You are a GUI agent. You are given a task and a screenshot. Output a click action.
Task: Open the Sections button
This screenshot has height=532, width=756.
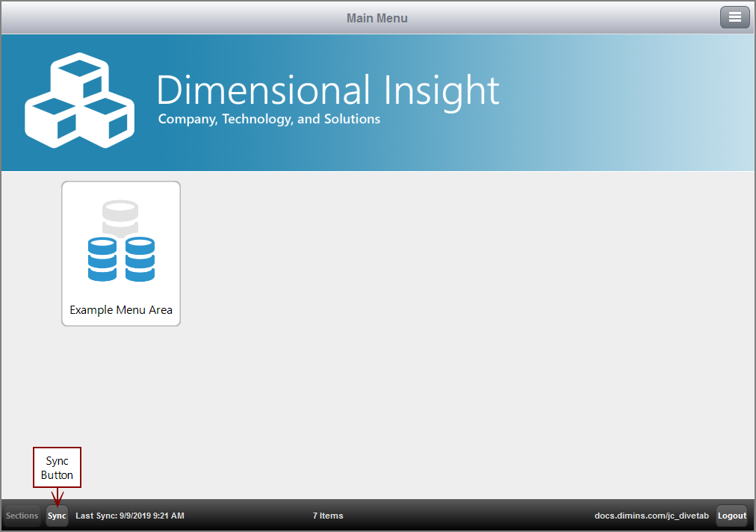pyautogui.click(x=22, y=516)
